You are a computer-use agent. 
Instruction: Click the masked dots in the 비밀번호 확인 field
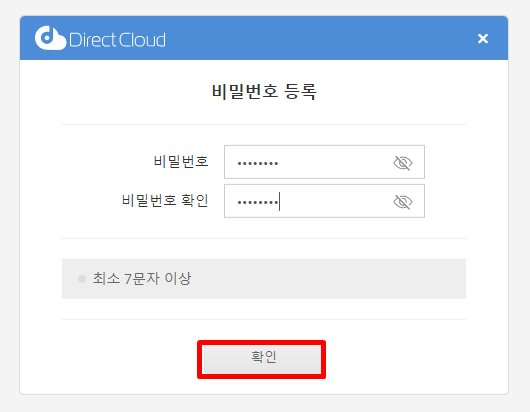pos(258,203)
